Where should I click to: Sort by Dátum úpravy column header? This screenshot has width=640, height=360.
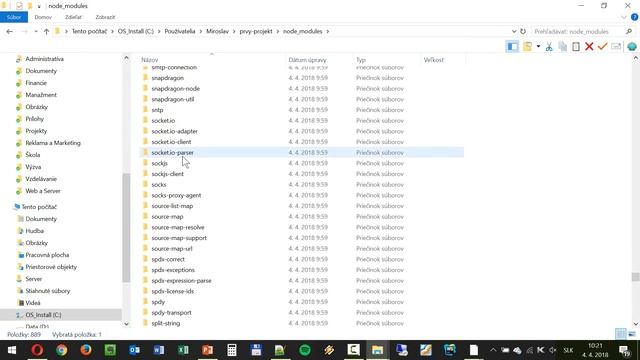307,60
